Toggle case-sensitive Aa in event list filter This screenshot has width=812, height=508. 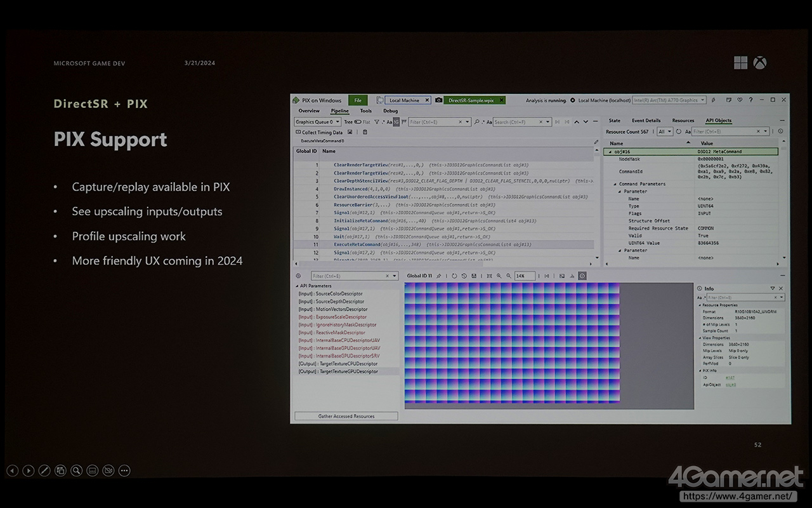[390, 122]
